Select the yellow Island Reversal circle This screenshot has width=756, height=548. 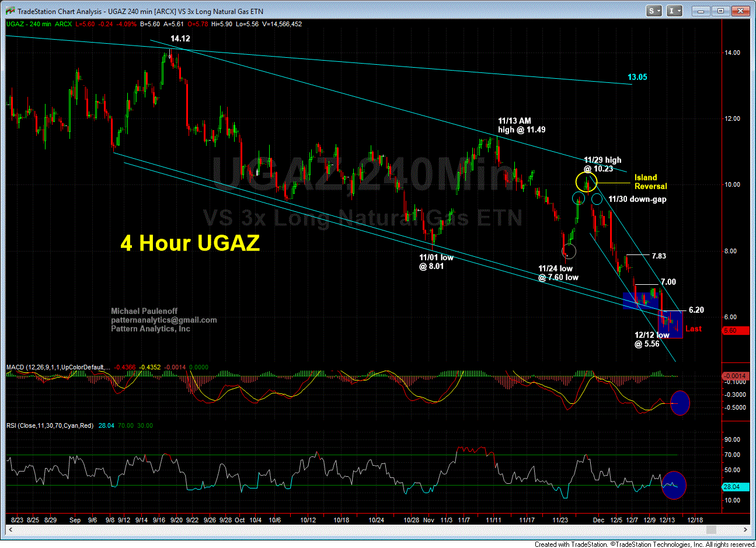(586, 182)
